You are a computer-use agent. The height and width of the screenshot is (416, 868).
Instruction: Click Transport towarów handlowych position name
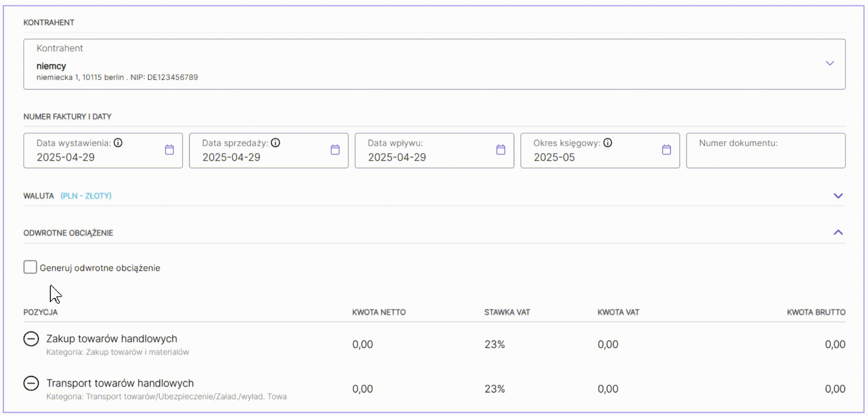pyautogui.click(x=120, y=383)
